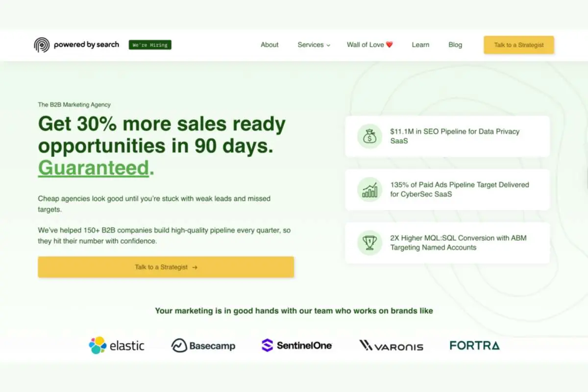The height and width of the screenshot is (392, 588).
Task: Click 'Cheap agencies look good' paragraph
Action: tap(154, 203)
